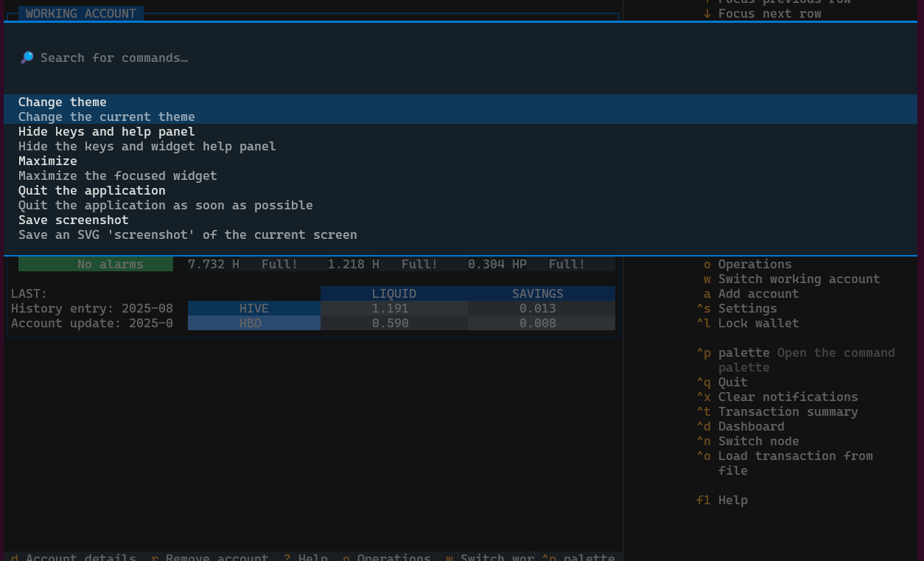The width and height of the screenshot is (924, 561).
Task: Open Settings from the key list
Action: point(747,308)
